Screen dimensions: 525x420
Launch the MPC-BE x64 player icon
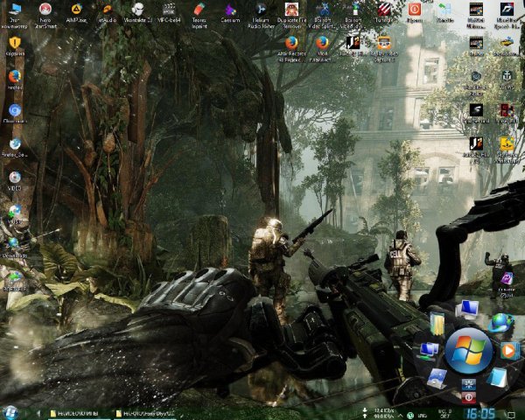(x=169, y=13)
